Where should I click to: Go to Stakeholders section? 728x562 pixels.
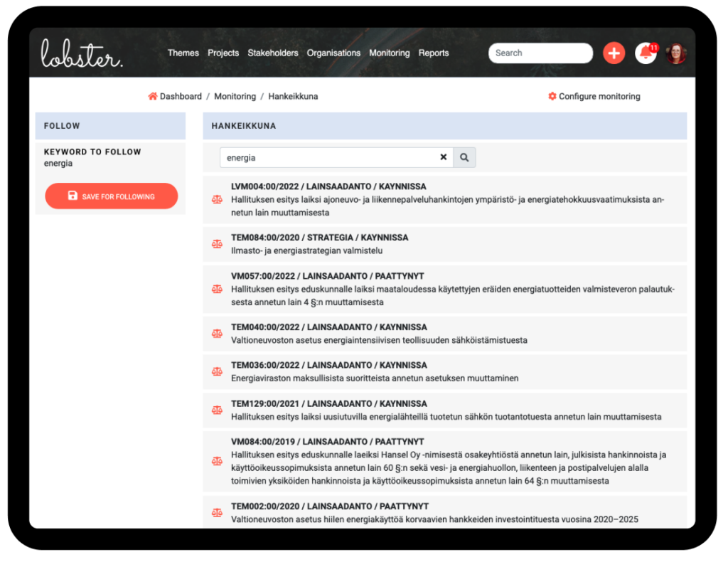tap(273, 53)
